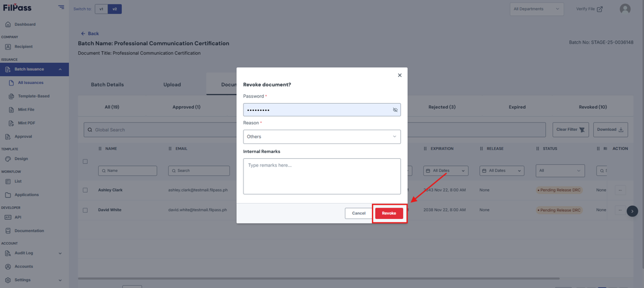Image resolution: width=644 pixels, height=288 pixels.
Task: Switch to Upload tab
Action: [x=172, y=84]
